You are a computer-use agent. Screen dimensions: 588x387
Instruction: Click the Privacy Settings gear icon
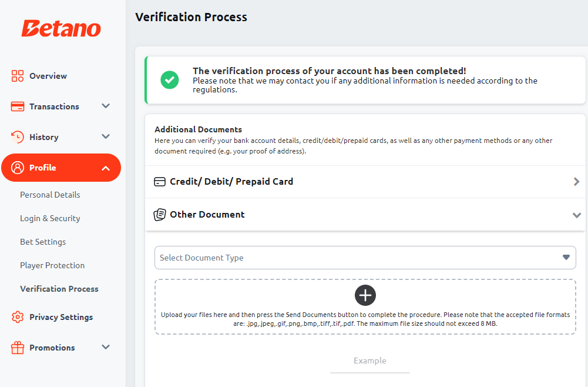click(17, 317)
